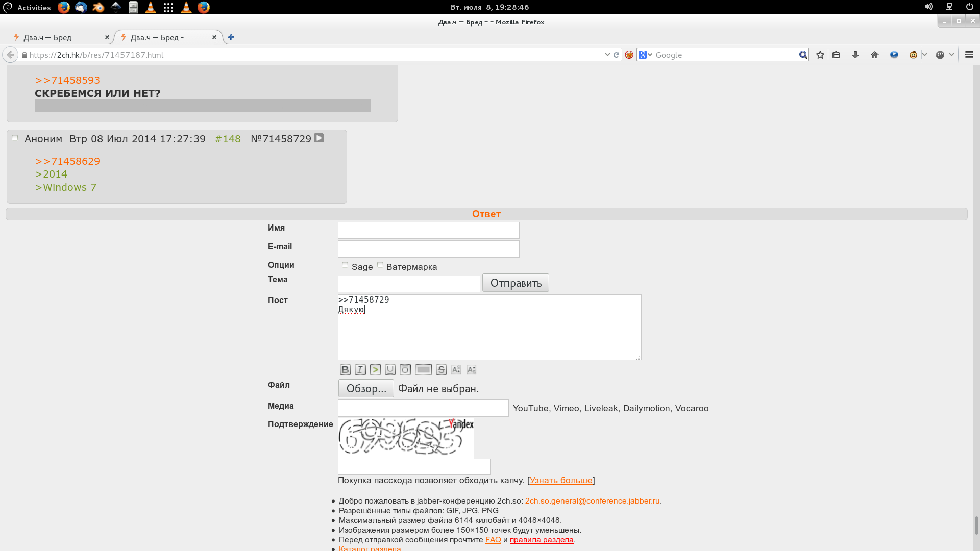Go to the Firefox home page icon
The image size is (980, 551).
pos(875,55)
